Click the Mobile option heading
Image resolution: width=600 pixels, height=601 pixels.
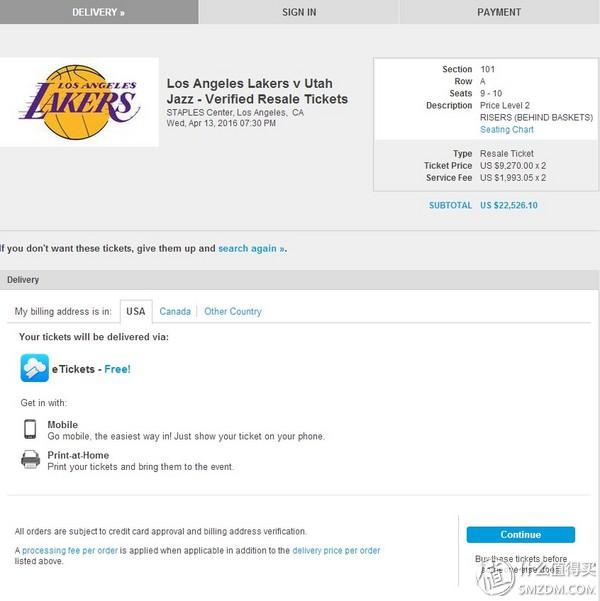62,425
